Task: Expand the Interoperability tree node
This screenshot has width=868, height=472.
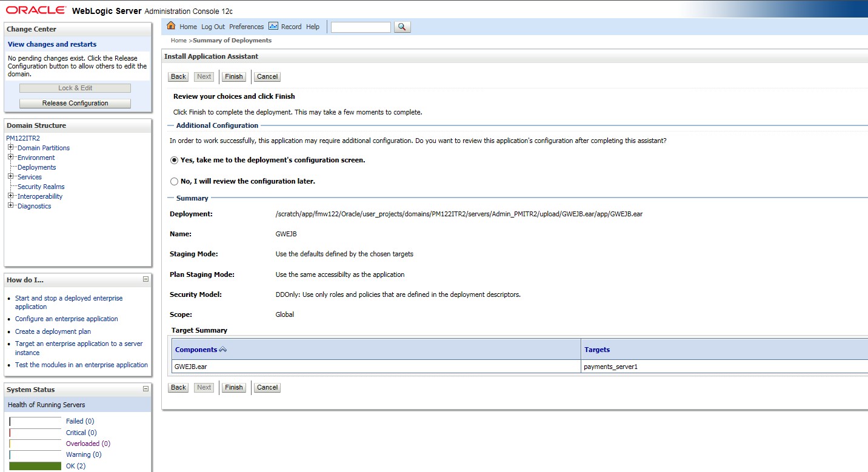Action: pos(10,196)
